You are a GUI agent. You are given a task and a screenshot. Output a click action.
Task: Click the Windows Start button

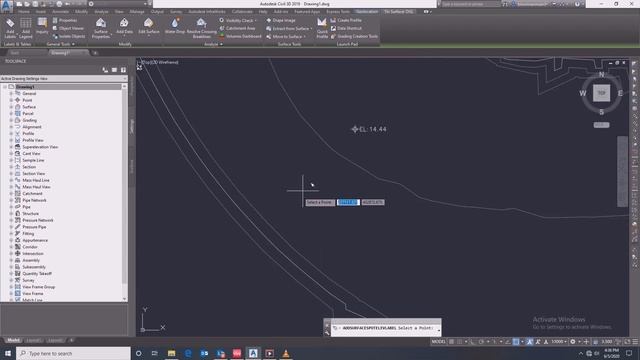8,353
